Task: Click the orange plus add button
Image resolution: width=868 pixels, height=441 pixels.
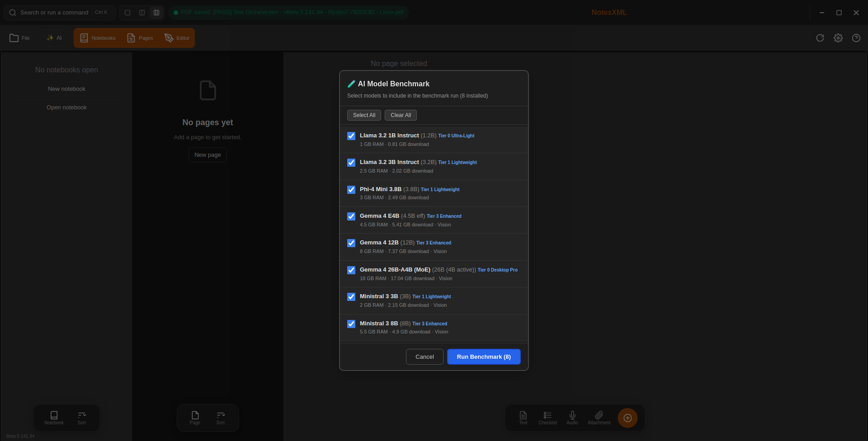Action: (627, 418)
